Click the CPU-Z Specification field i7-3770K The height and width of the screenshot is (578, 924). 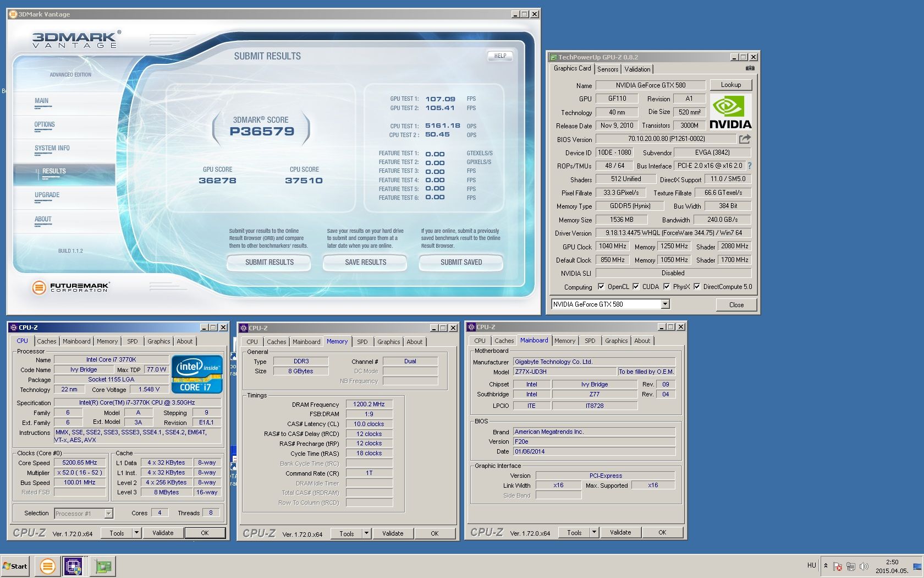pyautogui.click(x=137, y=403)
